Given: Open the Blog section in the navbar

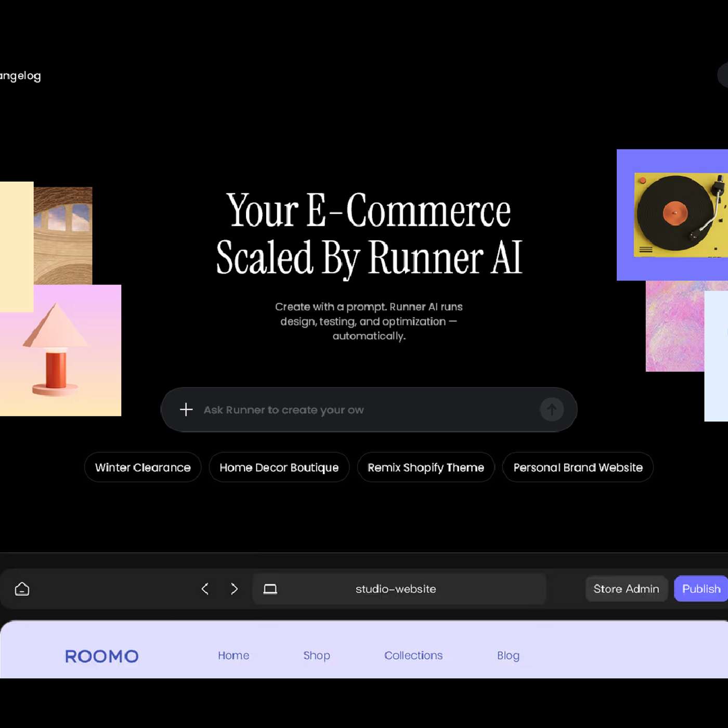Looking at the screenshot, I should [x=508, y=656].
